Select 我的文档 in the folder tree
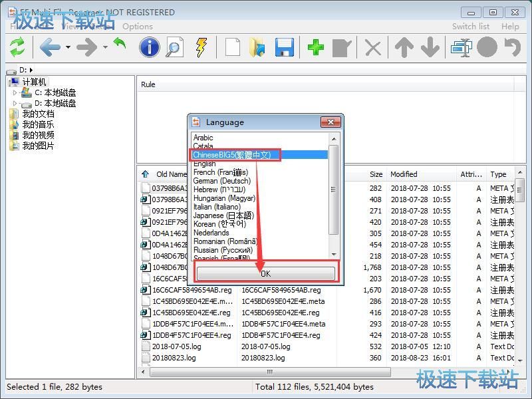The image size is (532, 399). 38,114
